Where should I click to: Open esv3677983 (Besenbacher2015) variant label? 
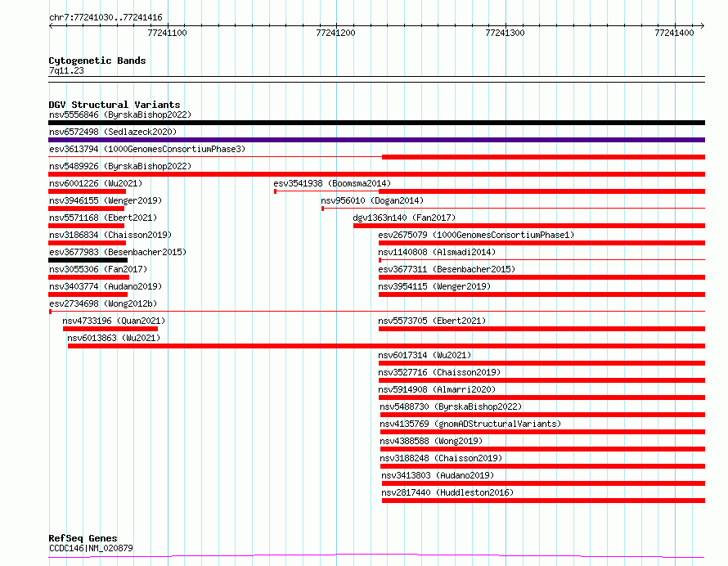click(118, 252)
